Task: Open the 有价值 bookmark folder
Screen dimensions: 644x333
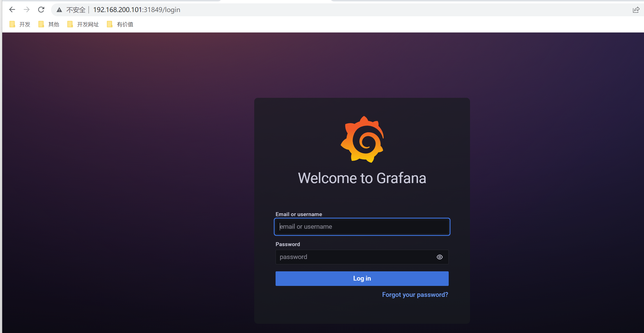Action: (120, 24)
